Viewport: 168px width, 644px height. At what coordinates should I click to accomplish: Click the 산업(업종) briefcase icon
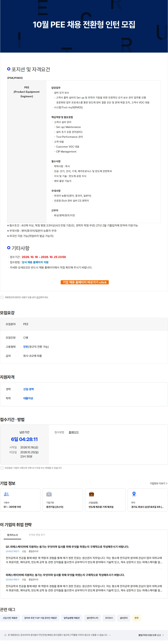tap(92, 494)
